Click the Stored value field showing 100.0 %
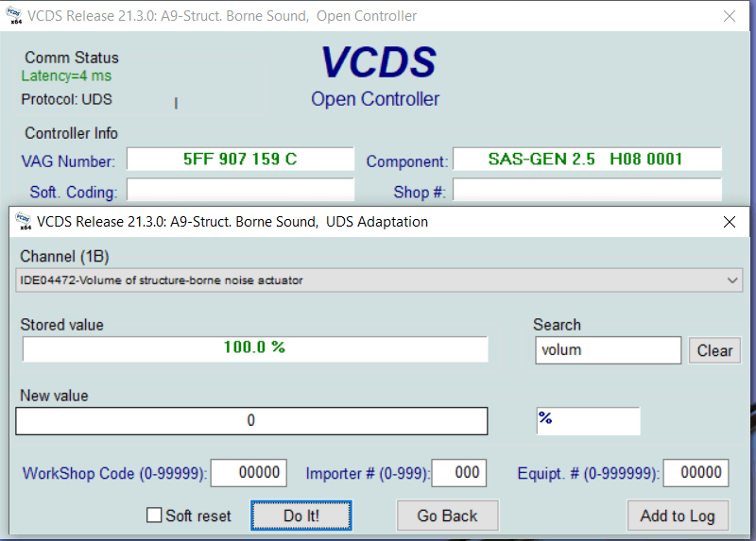The height and width of the screenshot is (541, 756). coord(255,348)
